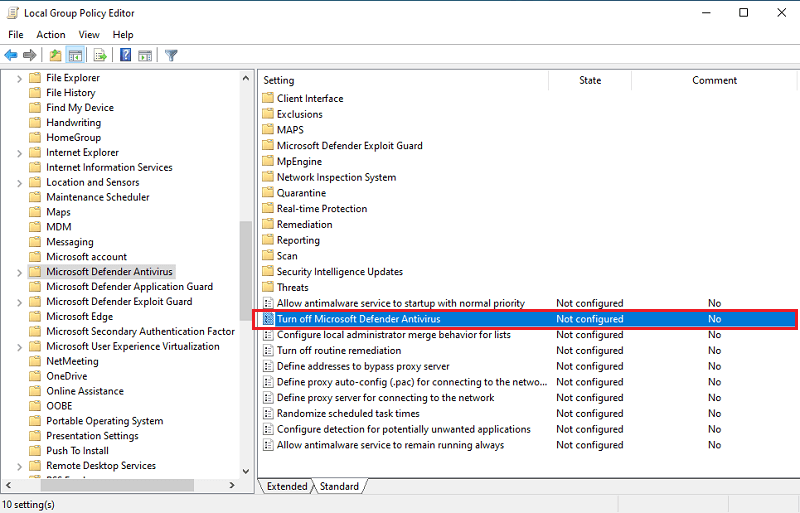The width and height of the screenshot is (800, 513).
Task: Toggle Show/Hide Console Tree icon
Action: 75,55
